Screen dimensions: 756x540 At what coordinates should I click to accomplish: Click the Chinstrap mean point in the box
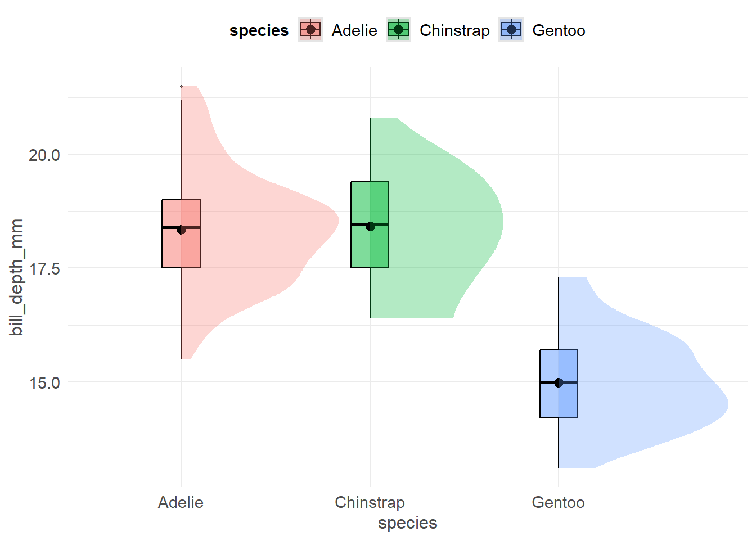click(370, 226)
